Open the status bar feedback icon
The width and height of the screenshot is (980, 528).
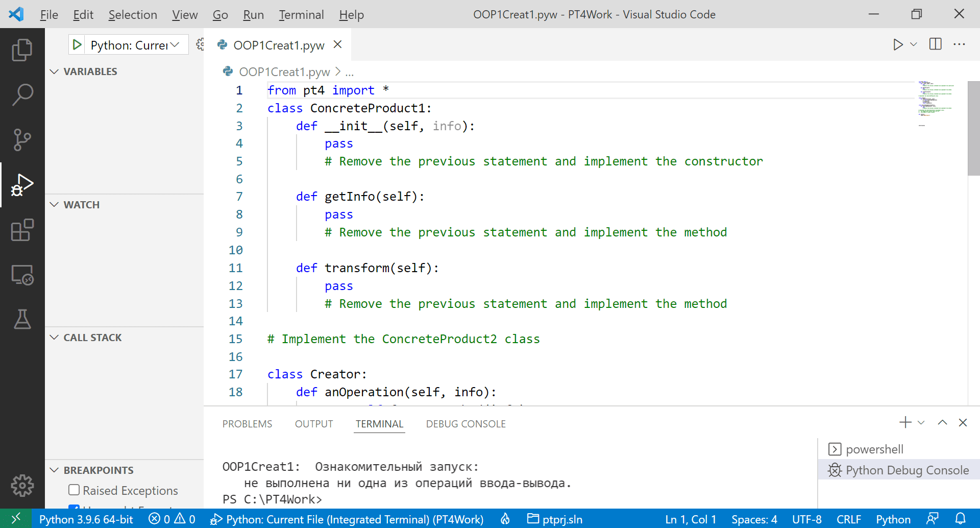933,519
